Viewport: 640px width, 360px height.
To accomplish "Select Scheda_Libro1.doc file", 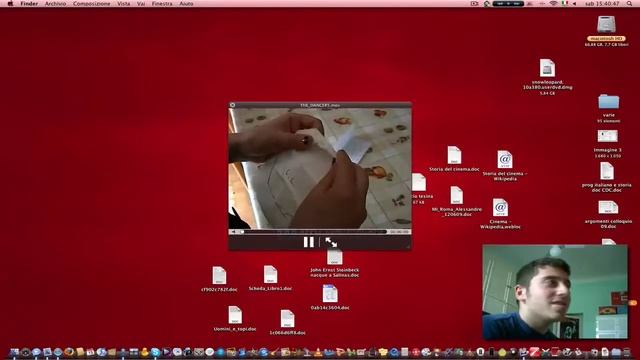I will point(270,274).
